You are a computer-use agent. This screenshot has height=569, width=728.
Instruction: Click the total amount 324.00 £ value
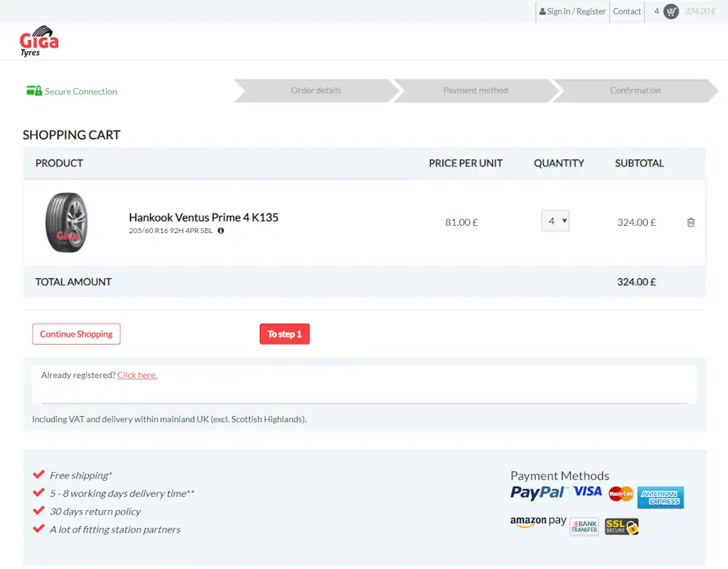pyautogui.click(x=636, y=282)
